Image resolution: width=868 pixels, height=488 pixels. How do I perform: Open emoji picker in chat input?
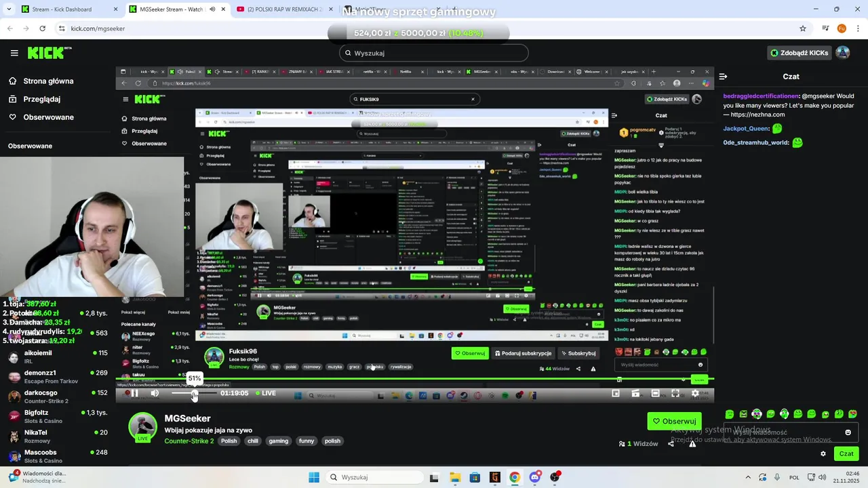pyautogui.click(x=848, y=432)
